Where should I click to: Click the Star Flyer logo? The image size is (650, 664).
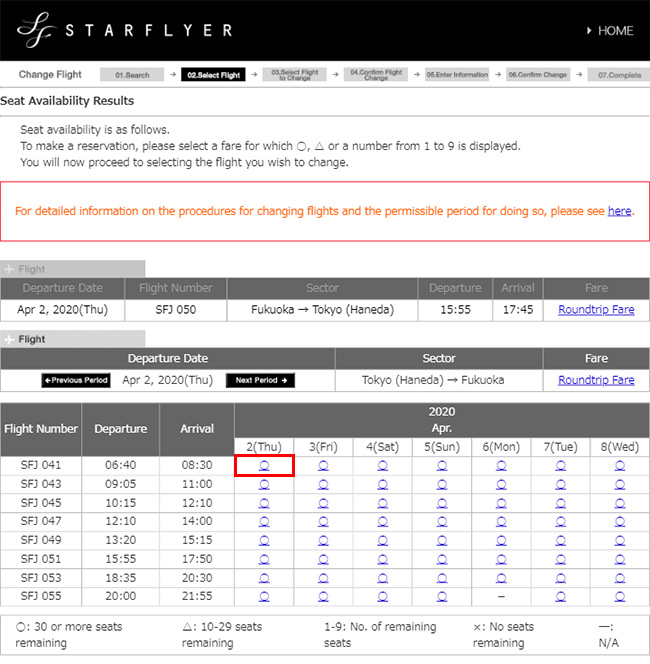125,30
